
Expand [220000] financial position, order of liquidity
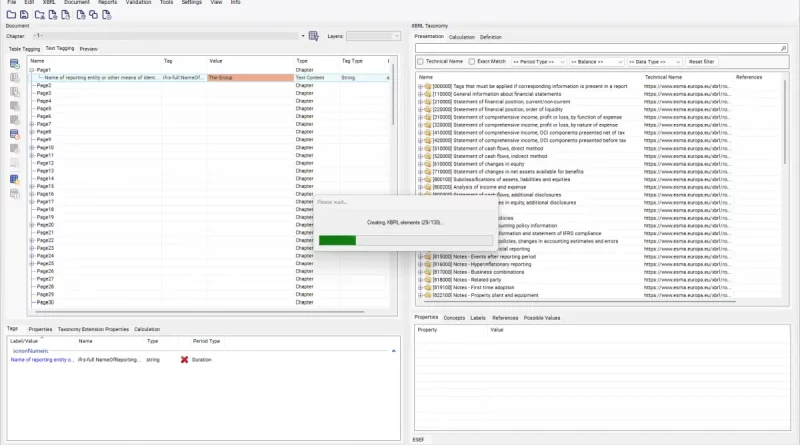tap(420, 109)
